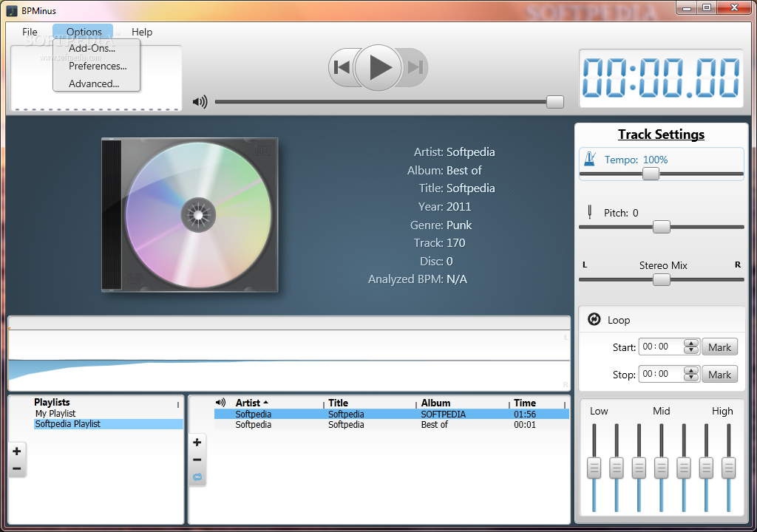This screenshot has width=757, height=532.
Task: Add a track with plus button
Action: pyautogui.click(x=197, y=442)
